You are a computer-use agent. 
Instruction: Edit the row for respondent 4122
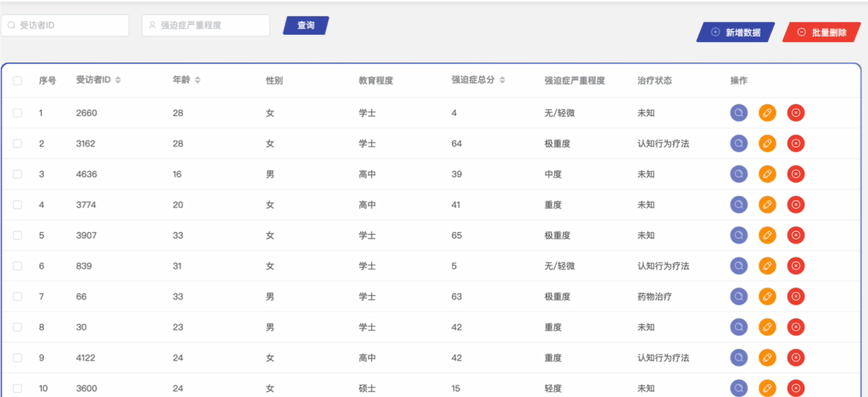click(x=768, y=358)
